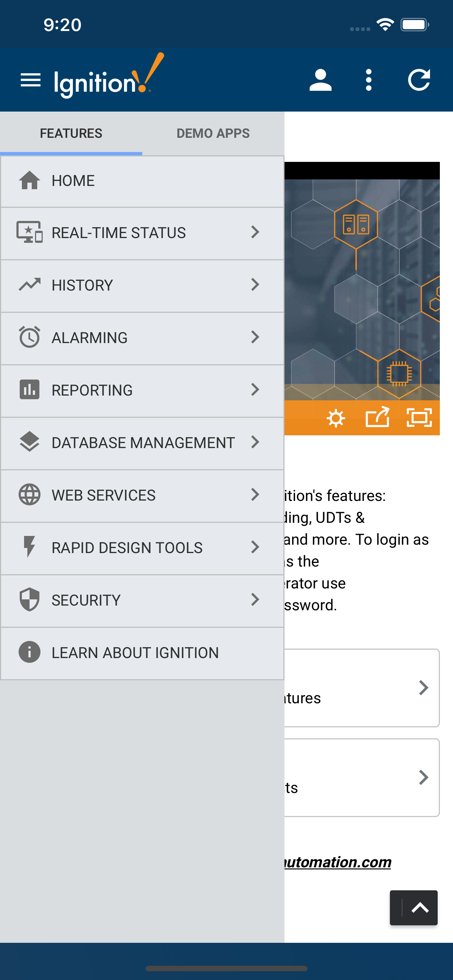
Task: Tap the Home house icon
Action: (29, 180)
